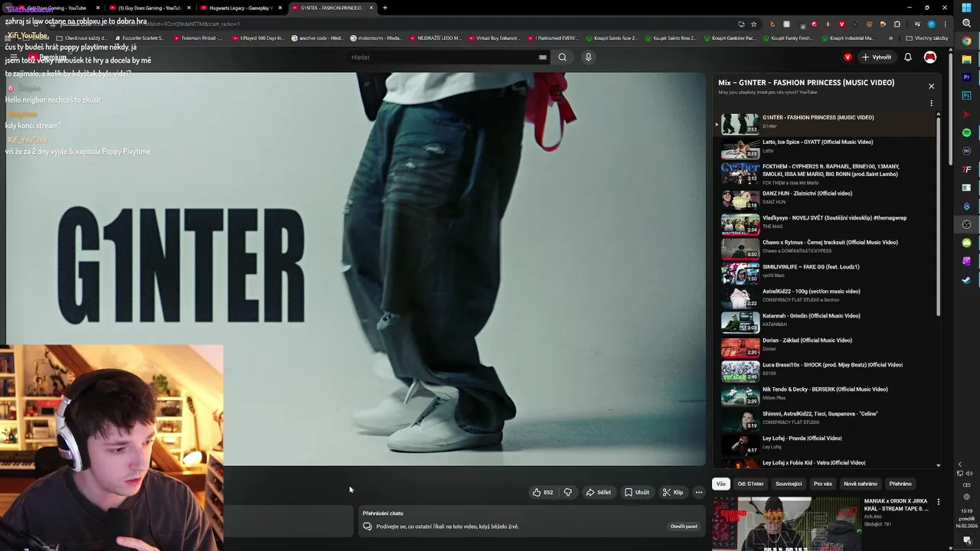980x551 pixels.
Task: Select the Nově nahráno filter chip
Action: point(861,484)
